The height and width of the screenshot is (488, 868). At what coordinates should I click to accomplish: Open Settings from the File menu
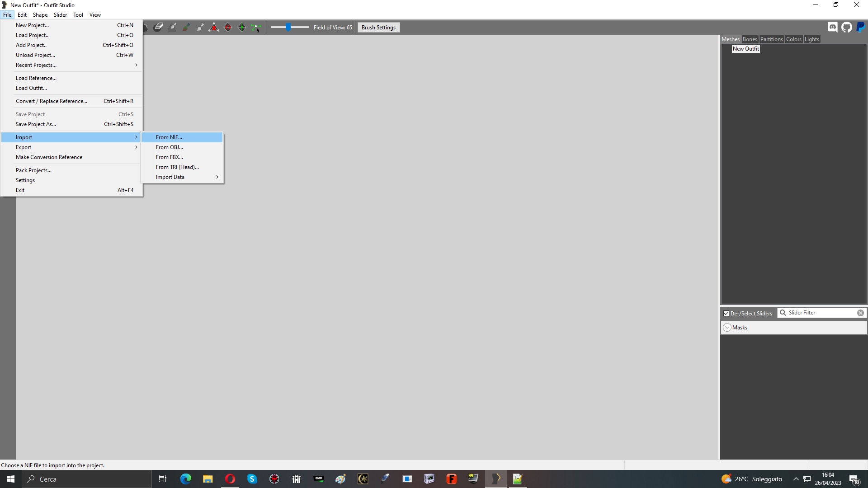71,180
